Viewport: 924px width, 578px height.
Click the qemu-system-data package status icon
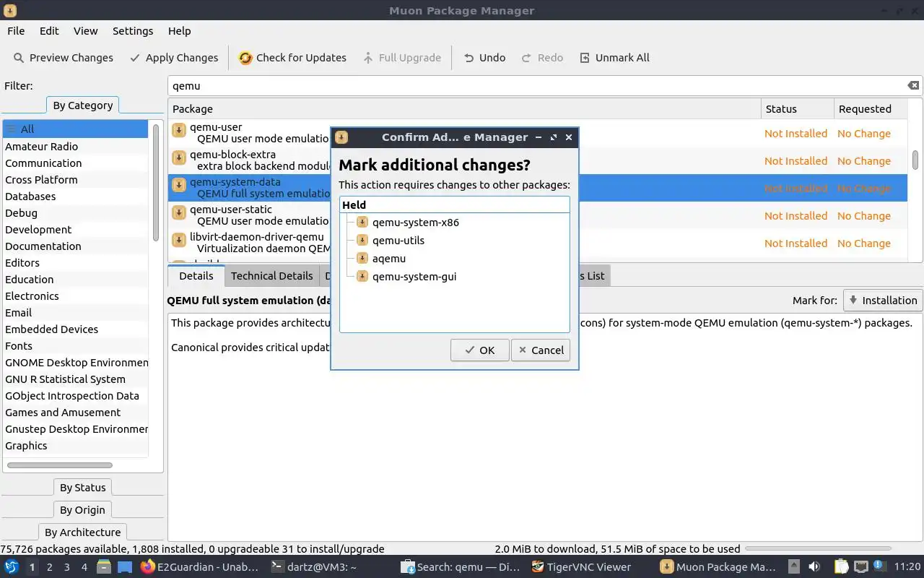[179, 185]
